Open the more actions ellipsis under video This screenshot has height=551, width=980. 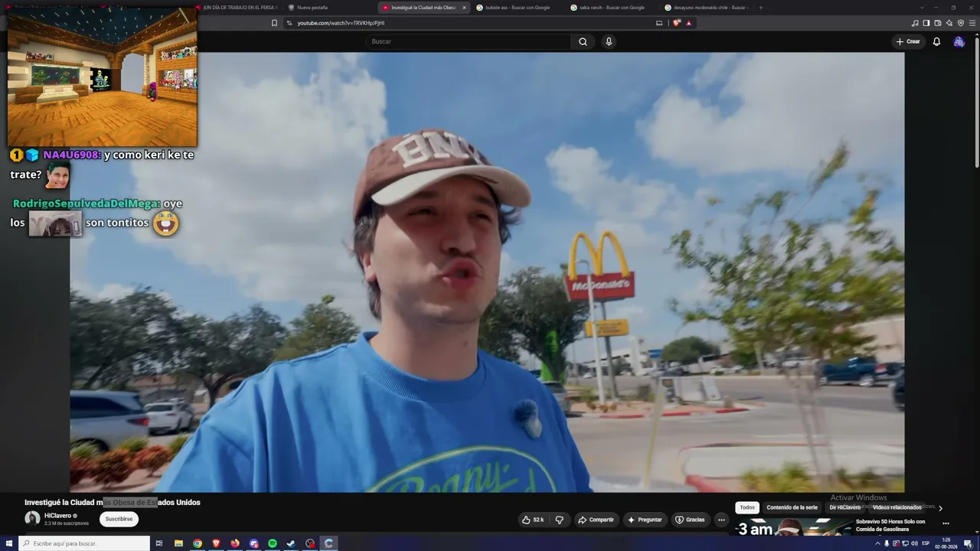click(x=721, y=520)
